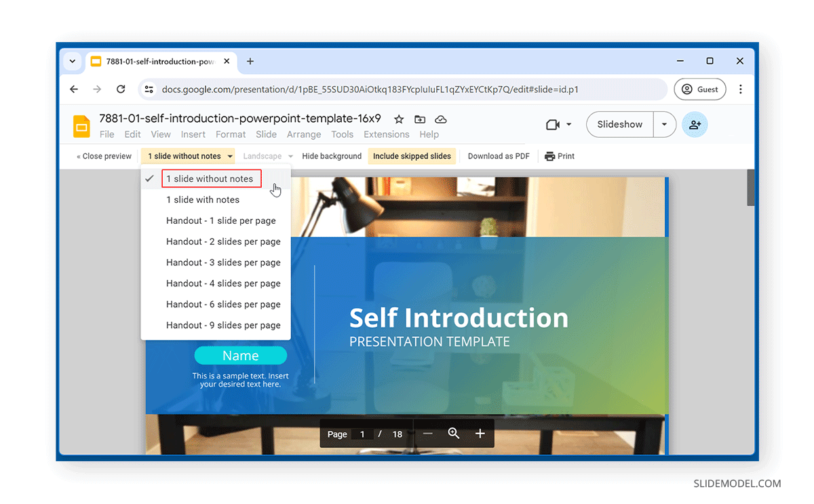Zoom out using the minus icon
Image resolution: width=814 pixels, height=504 pixels.
(428, 433)
